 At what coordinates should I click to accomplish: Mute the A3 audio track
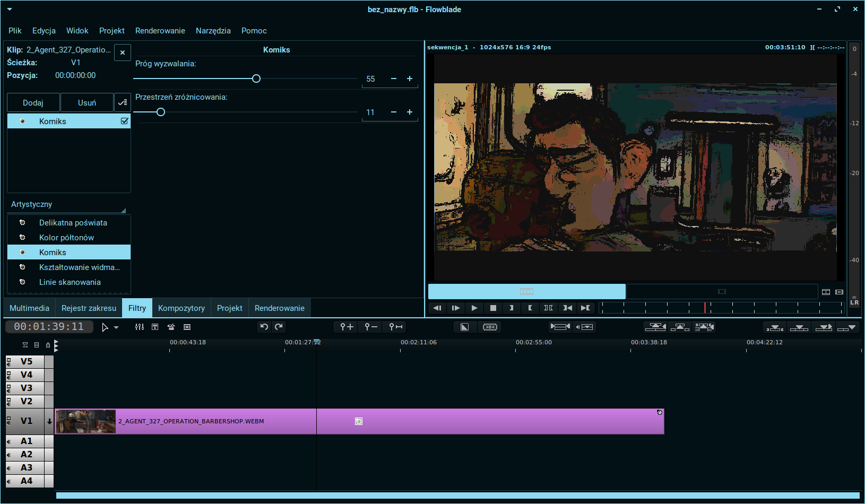tap(8, 468)
